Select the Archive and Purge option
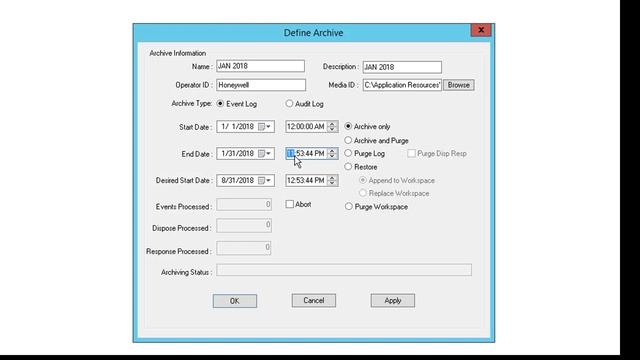The width and height of the screenshot is (640, 360). tap(348, 140)
